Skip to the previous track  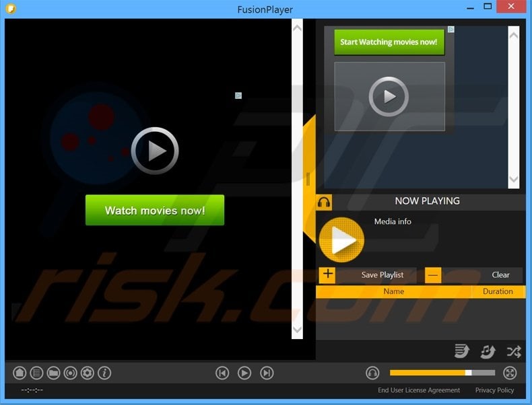coord(222,373)
